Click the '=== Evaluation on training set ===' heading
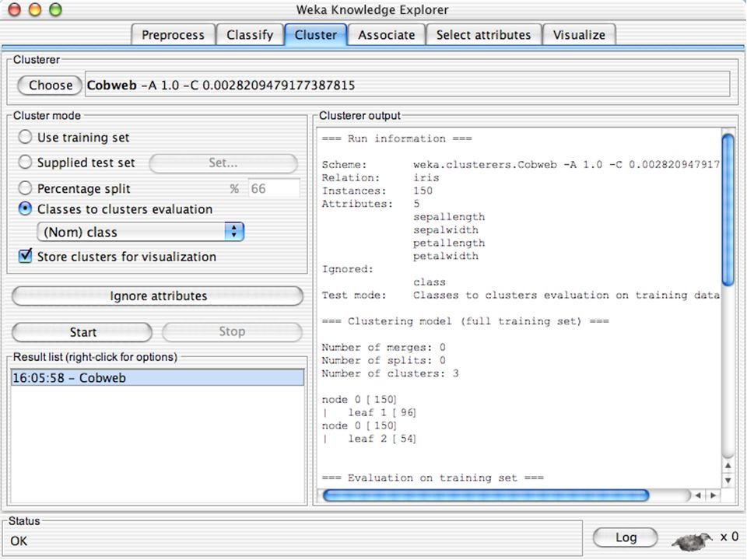 point(433,478)
